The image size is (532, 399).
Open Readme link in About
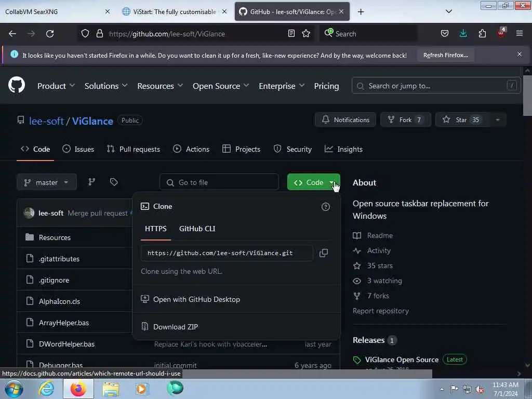tap(380, 235)
